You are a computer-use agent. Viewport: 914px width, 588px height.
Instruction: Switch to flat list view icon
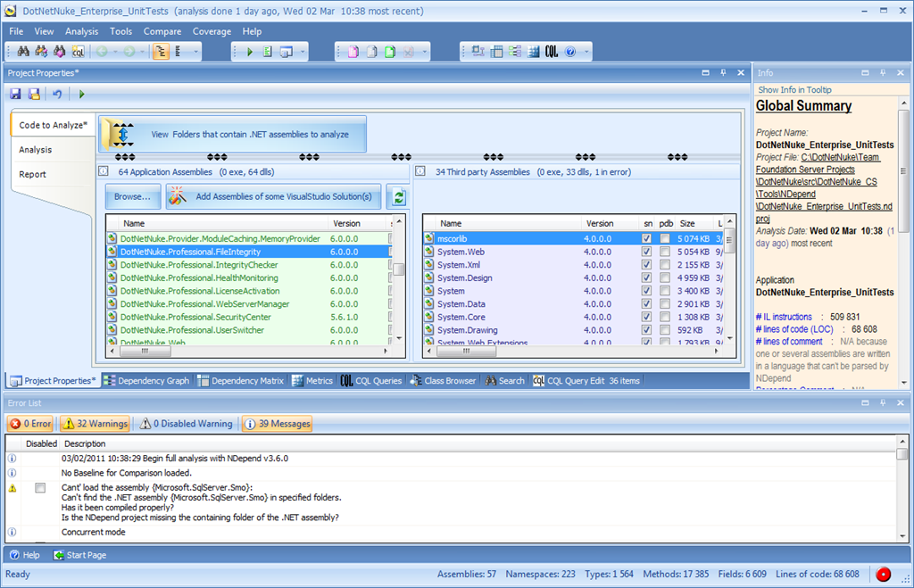179,52
